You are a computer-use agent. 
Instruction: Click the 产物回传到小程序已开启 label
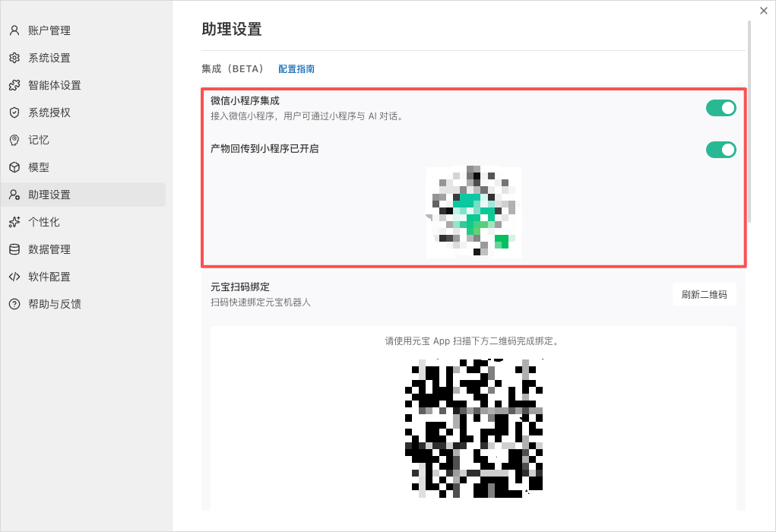tap(264, 148)
